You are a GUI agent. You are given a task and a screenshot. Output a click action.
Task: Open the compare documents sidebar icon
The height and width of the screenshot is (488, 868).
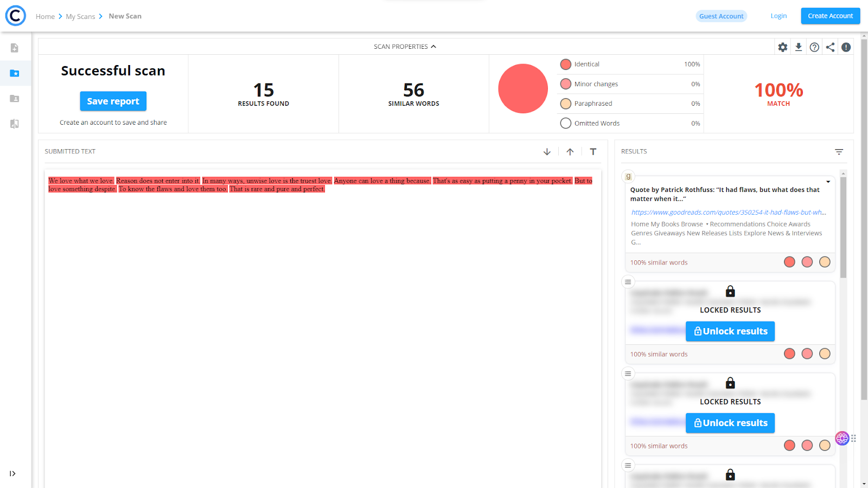coord(15,124)
